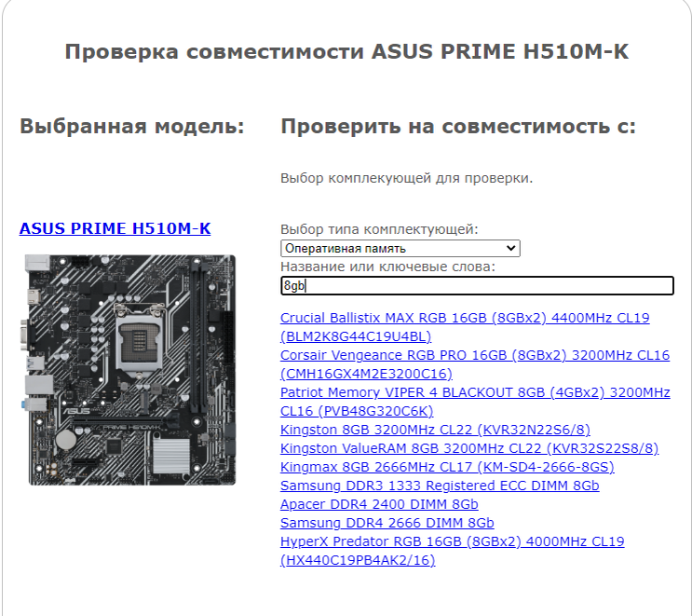
Task: Choose Kingston ValueRAM 8GB 3200MHz CL22 link
Action: [469, 448]
